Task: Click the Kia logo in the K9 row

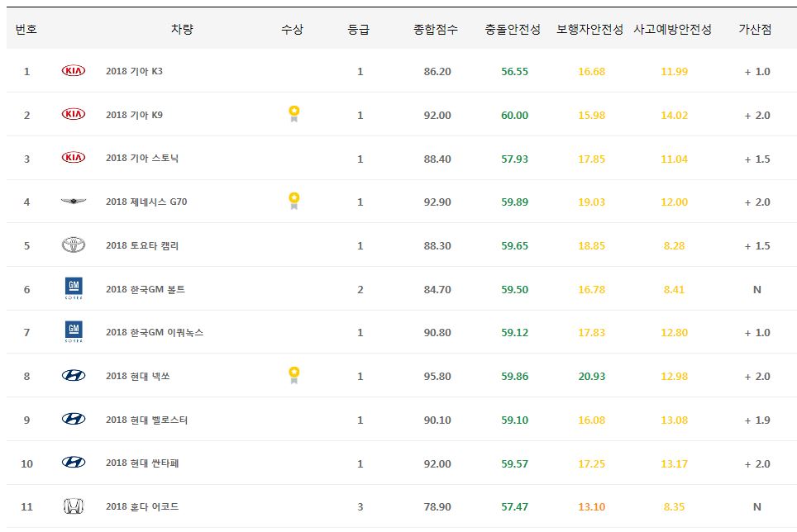Action: [74, 114]
